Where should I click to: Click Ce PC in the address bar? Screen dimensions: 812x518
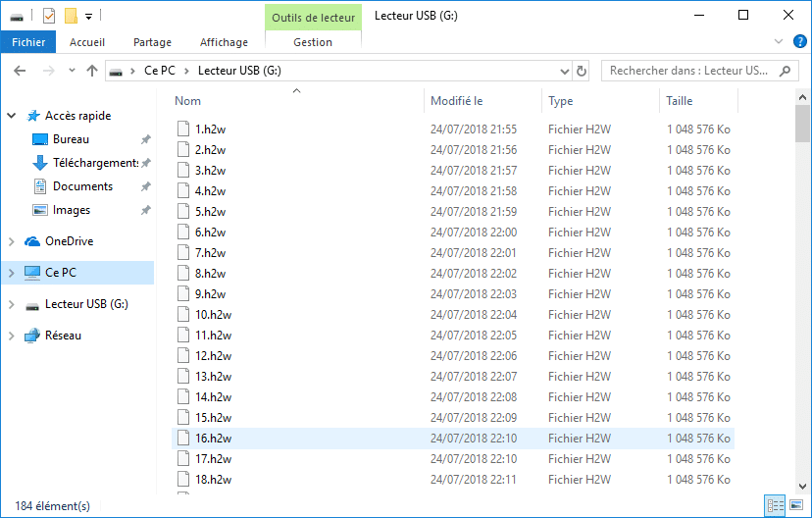tap(160, 71)
